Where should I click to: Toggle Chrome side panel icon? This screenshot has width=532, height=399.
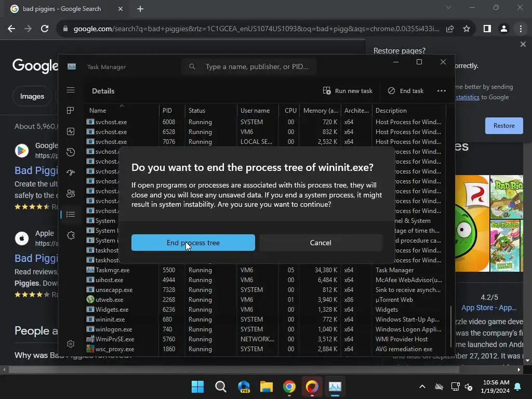(x=487, y=29)
